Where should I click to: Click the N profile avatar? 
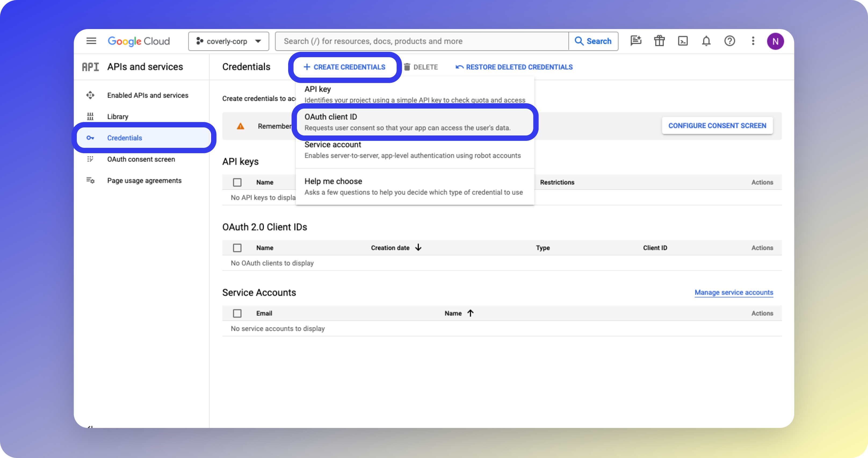click(776, 41)
